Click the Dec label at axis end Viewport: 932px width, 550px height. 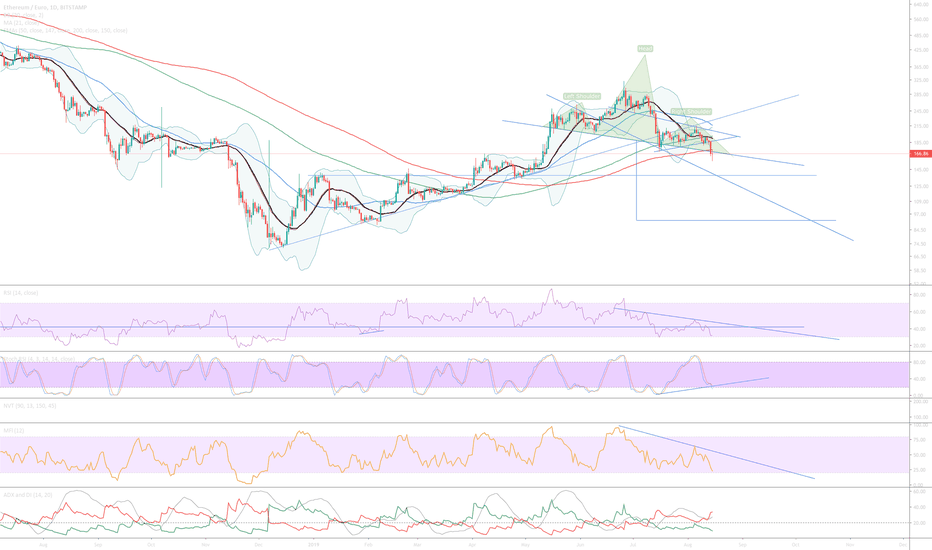click(903, 545)
